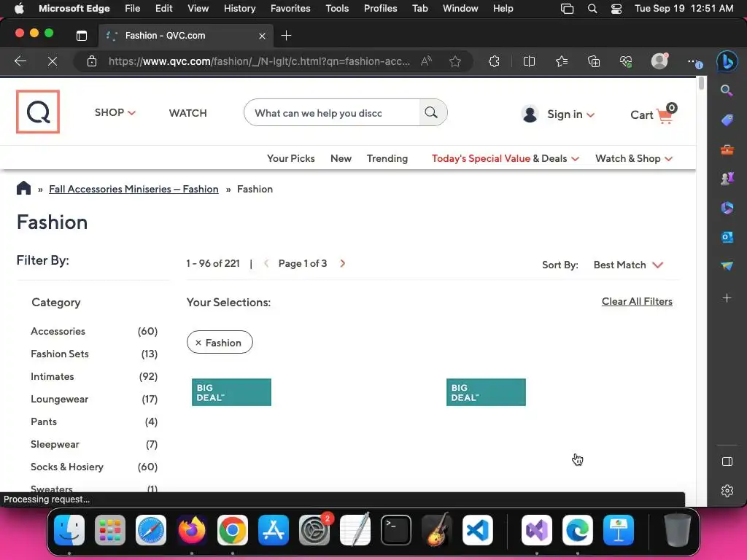Open the History menu
747x560 pixels.
click(239, 9)
